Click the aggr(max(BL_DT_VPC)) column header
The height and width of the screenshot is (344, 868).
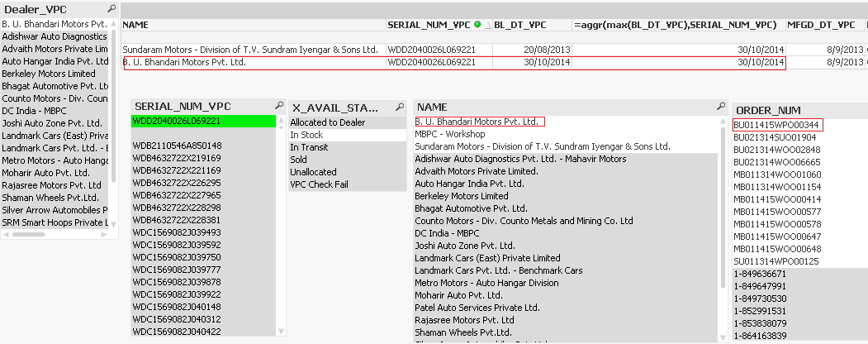[x=676, y=25]
